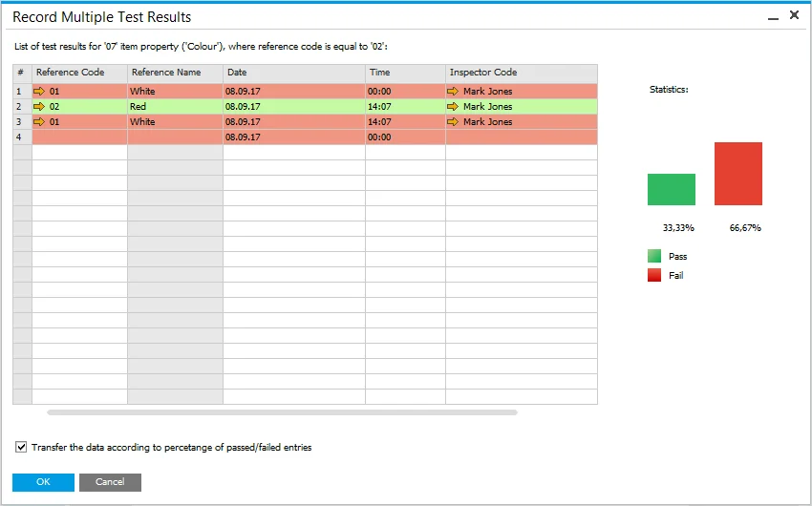This screenshot has width=812, height=506.
Task: Open Mark Jones link arrow in row 3
Action: point(453,122)
